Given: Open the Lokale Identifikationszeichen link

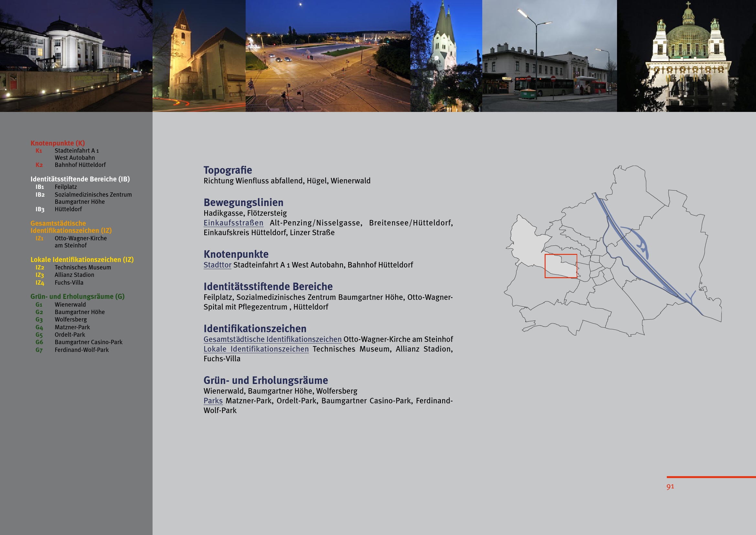Looking at the screenshot, I should [256, 349].
